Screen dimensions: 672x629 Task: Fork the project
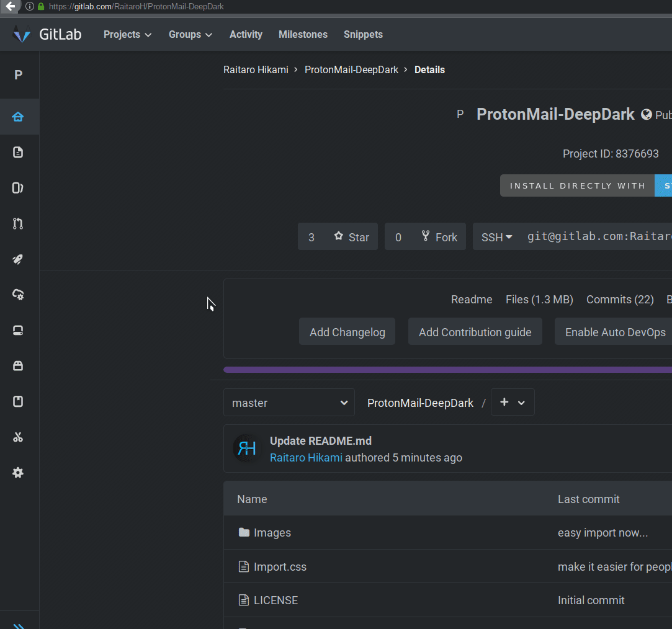click(439, 236)
